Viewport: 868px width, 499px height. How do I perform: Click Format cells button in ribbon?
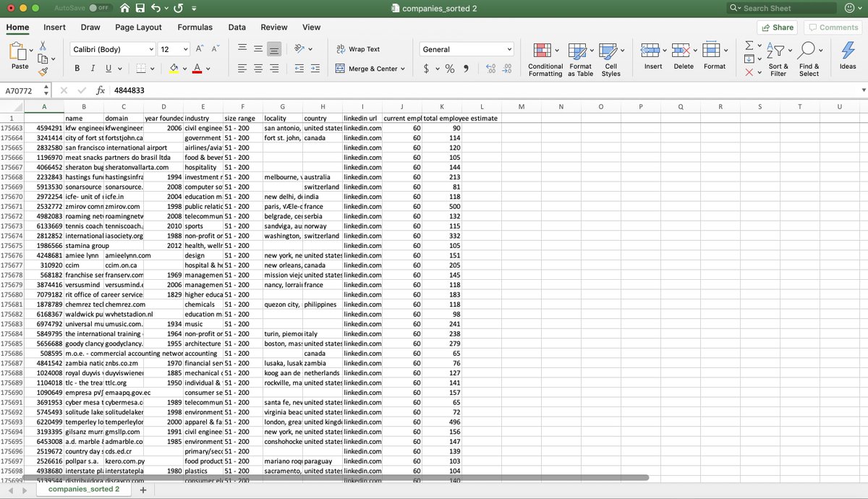pyautogui.click(x=714, y=56)
